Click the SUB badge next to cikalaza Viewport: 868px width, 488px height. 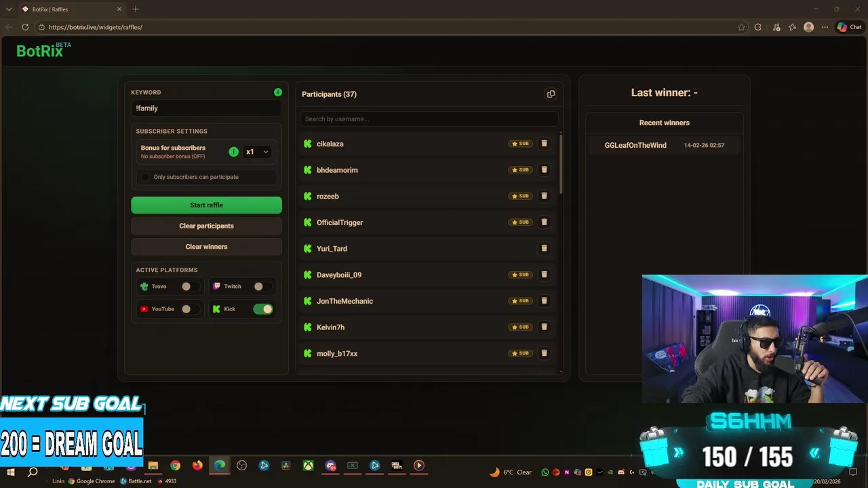coord(520,144)
